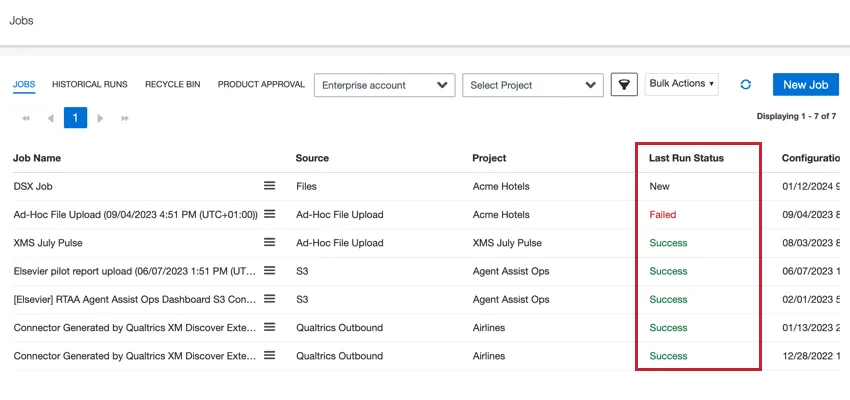
Task: Select page 1 button in pagination
Action: (75, 118)
